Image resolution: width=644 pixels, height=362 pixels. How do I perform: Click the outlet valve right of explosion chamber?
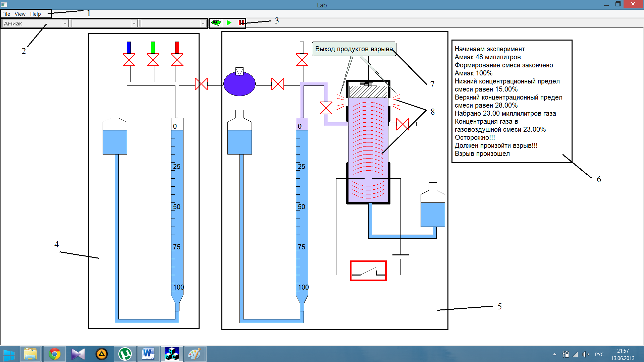402,124
